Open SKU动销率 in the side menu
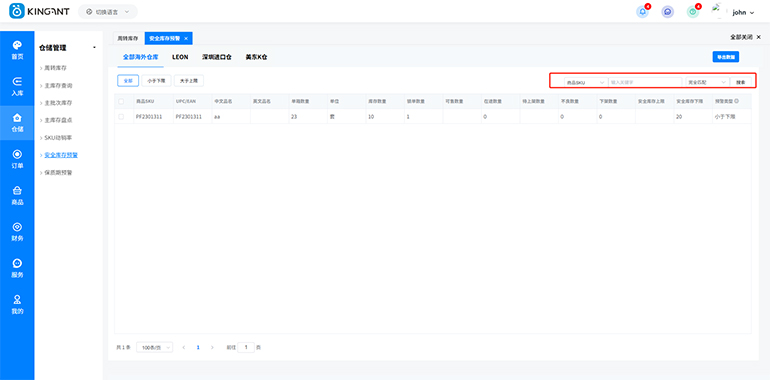The height and width of the screenshot is (380, 770). pyautogui.click(x=58, y=137)
